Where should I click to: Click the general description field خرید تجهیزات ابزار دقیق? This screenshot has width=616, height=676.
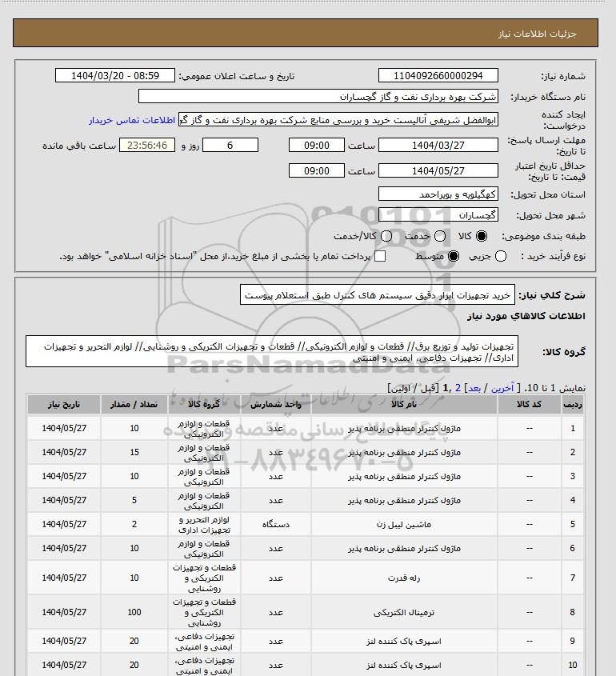click(377, 295)
